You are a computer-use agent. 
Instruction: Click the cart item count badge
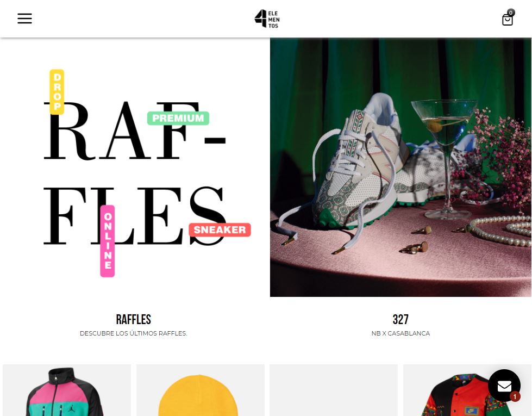[511, 13]
